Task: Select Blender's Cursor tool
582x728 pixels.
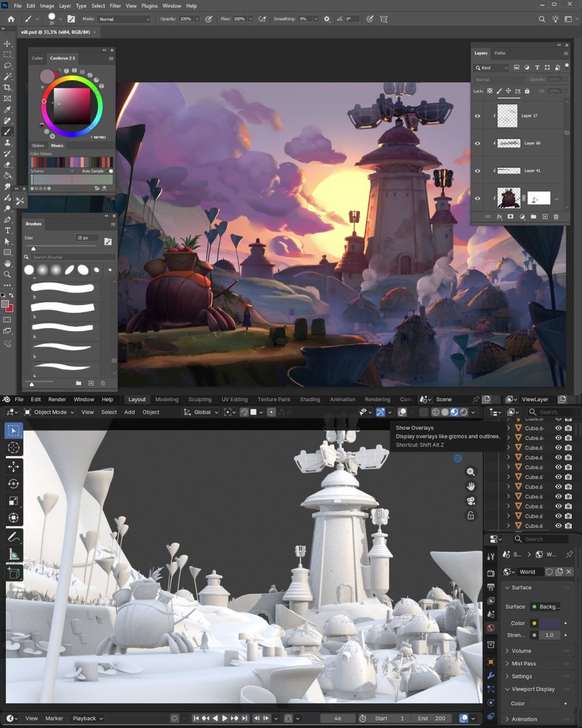Action: point(14,448)
